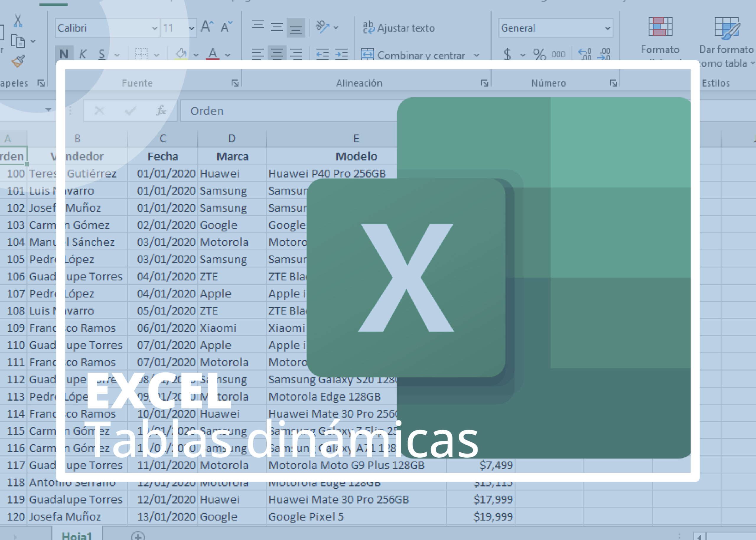Expand the Name Box dropdown arrow
This screenshot has height=540, width=756.
(x=48, y=110)
